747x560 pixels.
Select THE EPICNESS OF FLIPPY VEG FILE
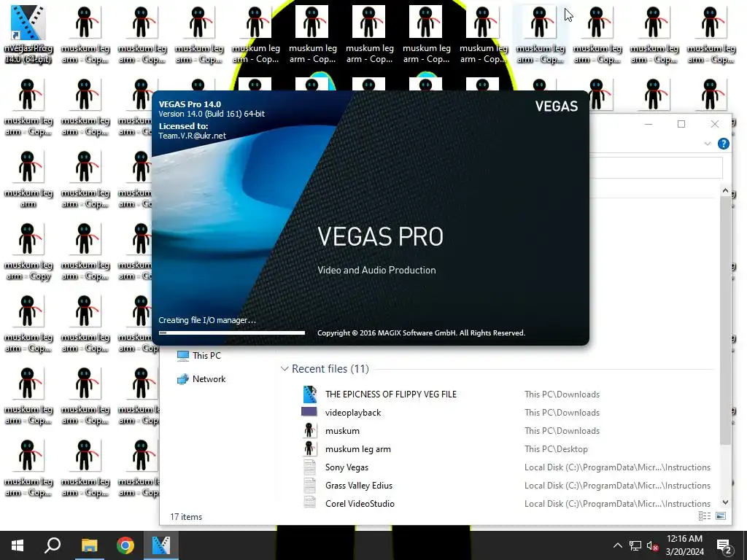(x=506, y=394)
